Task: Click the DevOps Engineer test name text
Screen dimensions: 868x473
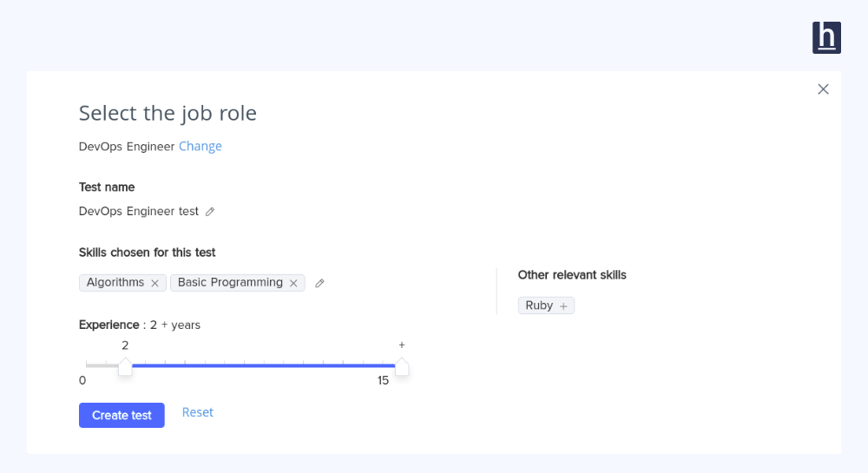Action: tap(139, 212)
